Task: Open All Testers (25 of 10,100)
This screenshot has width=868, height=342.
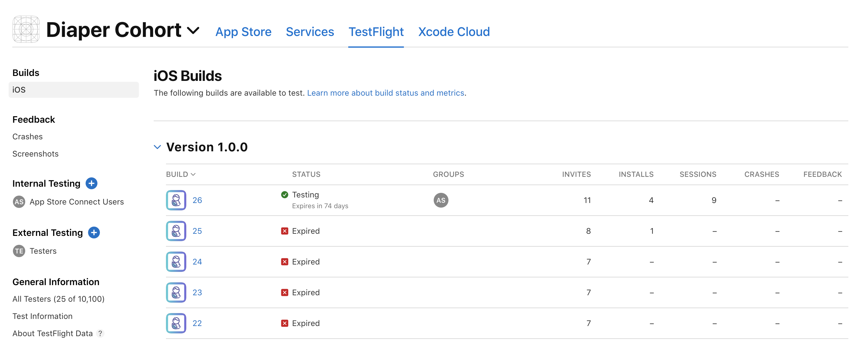Action: 58,299
